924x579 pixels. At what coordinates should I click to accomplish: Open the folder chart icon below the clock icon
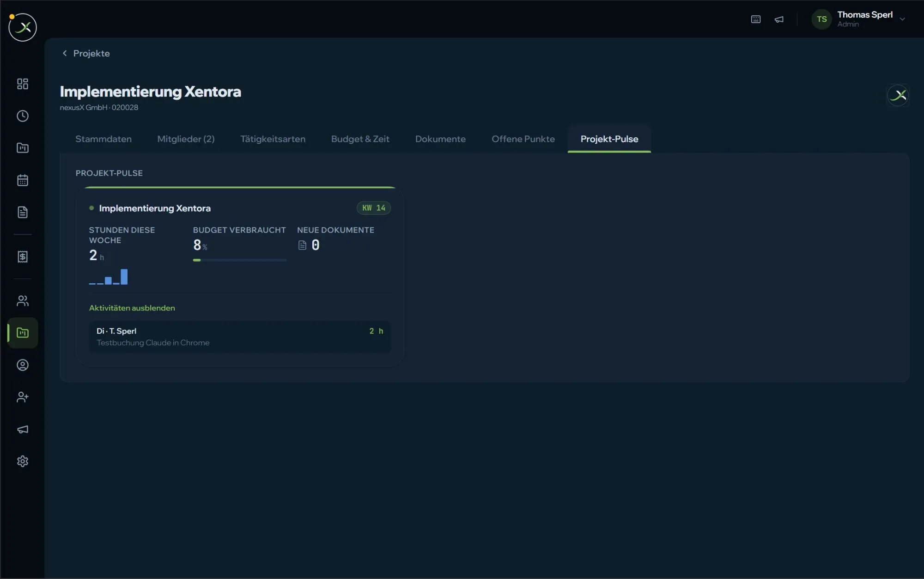23,148
